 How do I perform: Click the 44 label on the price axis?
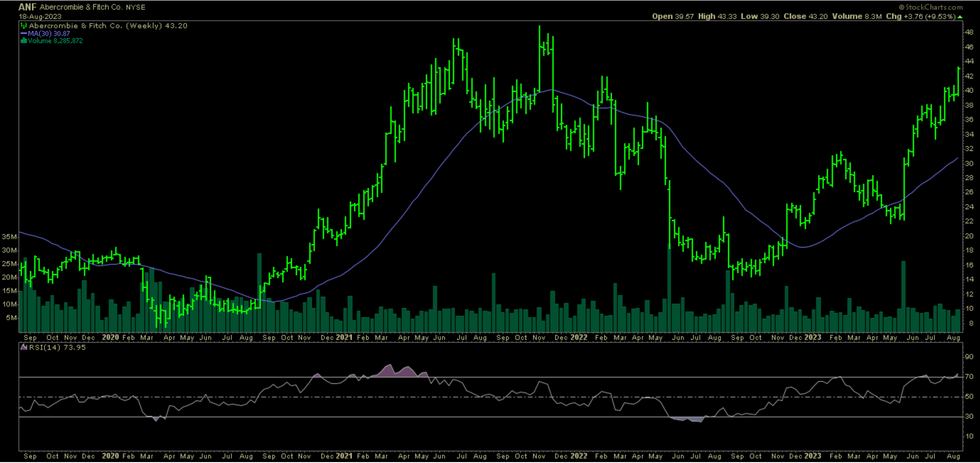pyautogui.click(x=969, y=62)
